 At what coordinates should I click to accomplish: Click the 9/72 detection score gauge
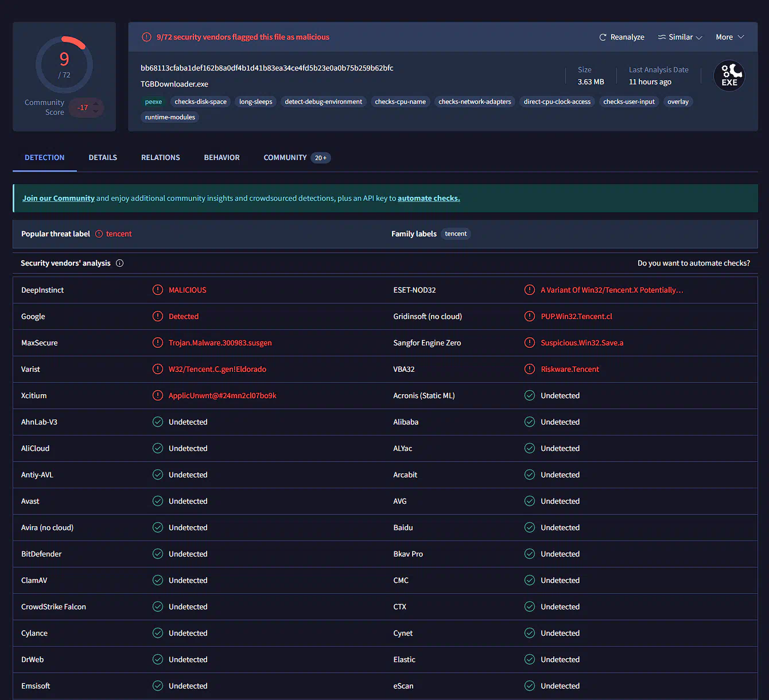(x=64, y=65)
